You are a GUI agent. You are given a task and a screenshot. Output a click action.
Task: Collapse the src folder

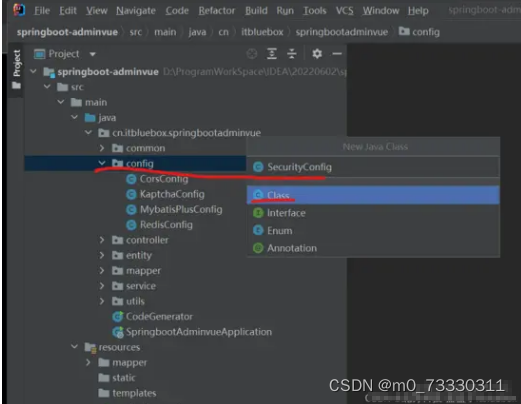(47, 87)
